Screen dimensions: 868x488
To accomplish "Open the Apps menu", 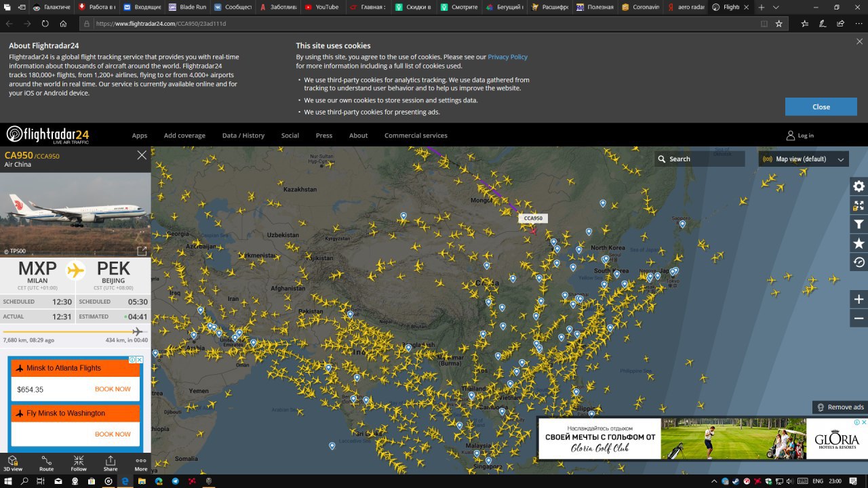I will (x=140, y=136).
